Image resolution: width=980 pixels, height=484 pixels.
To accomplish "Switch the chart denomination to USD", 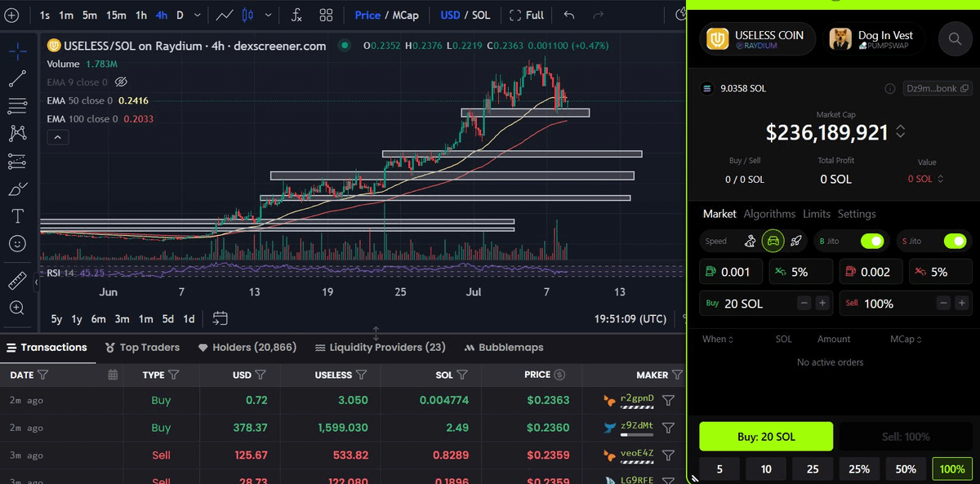I will point(450,15).
